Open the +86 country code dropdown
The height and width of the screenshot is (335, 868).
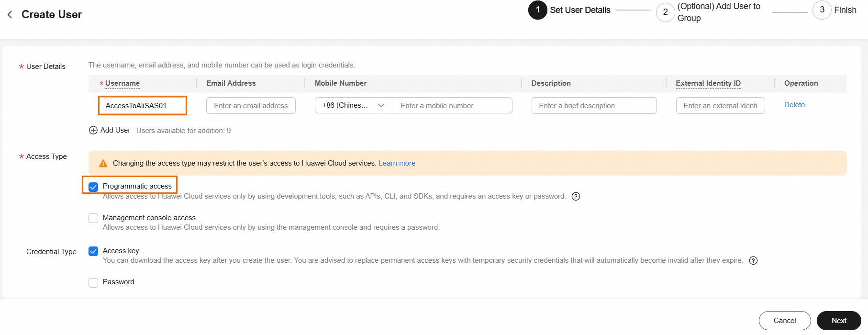(x=354, y=105)
